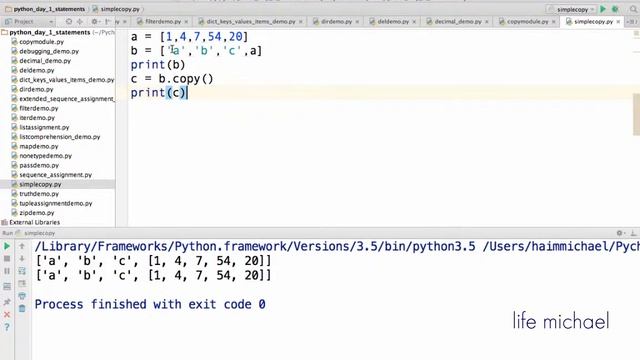Place cursor in 'c = b.copy()' code line
Image resolution: width=640 pixels, height=360 pixels.
(x=172, y=79)
